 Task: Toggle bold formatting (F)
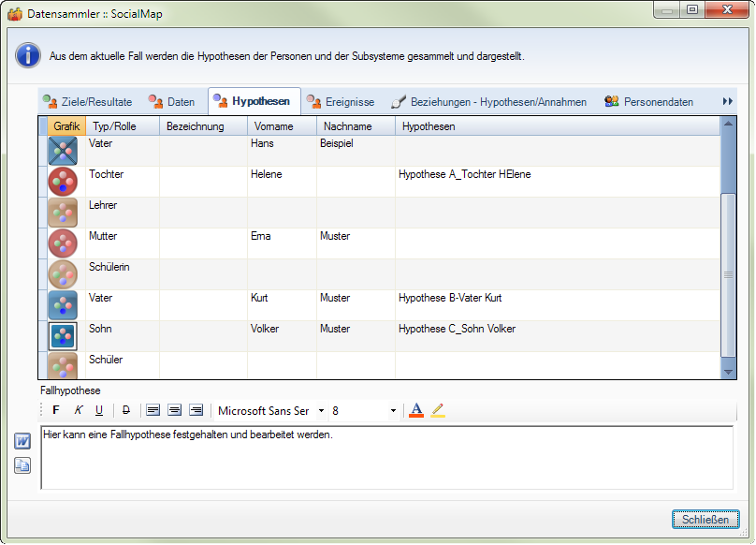pos(56,410)
